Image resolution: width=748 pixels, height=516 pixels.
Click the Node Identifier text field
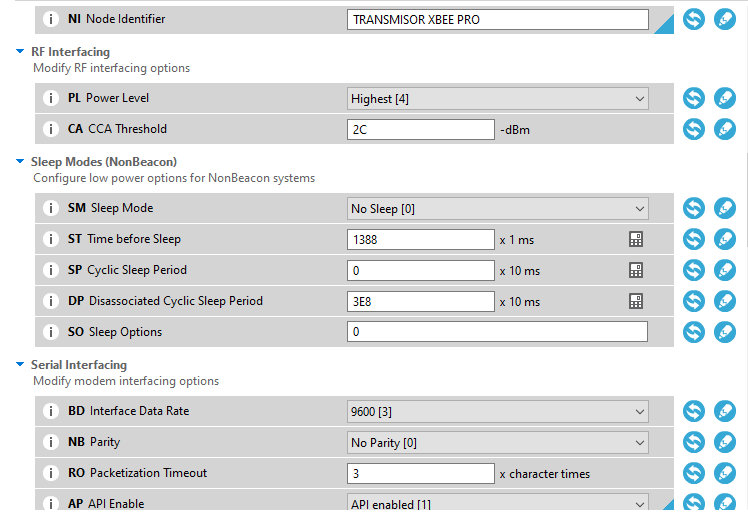pyautogui.click(x=498, y=20)
